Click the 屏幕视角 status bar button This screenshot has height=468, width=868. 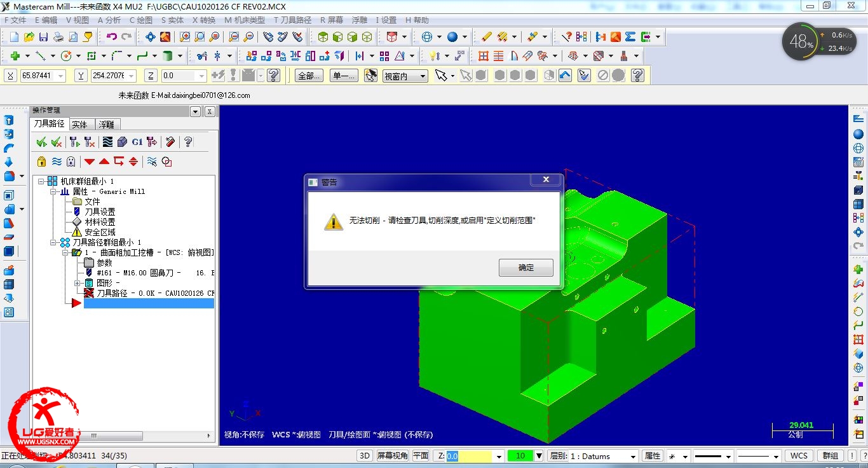(392, 456)
